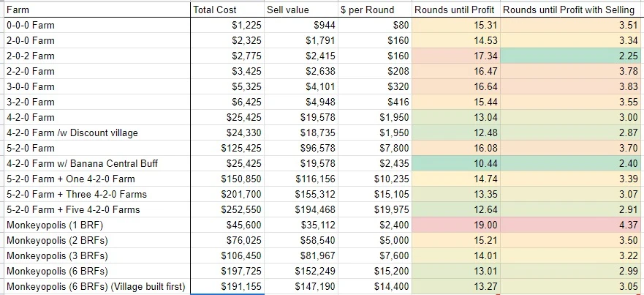Click the 0-0-0 Farm row label
The image size is (644, 295).
pos(95,26)
